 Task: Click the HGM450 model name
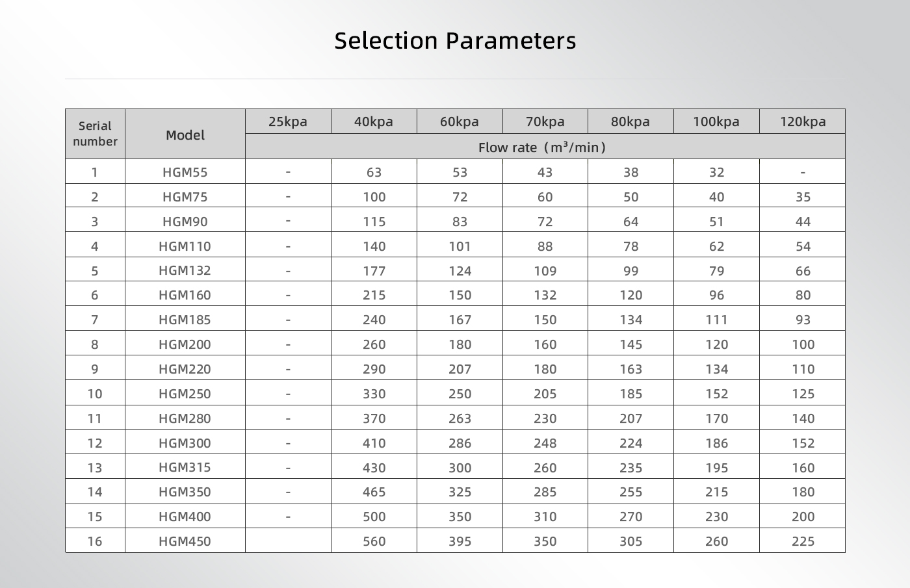[x=185, y=541]
